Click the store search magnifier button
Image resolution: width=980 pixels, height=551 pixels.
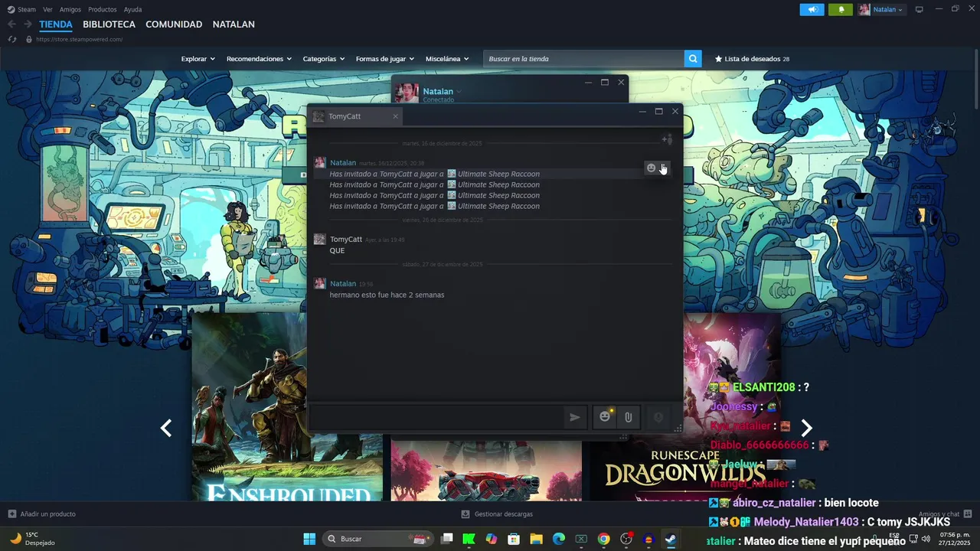pyautogui.click(x=693, y=59)
